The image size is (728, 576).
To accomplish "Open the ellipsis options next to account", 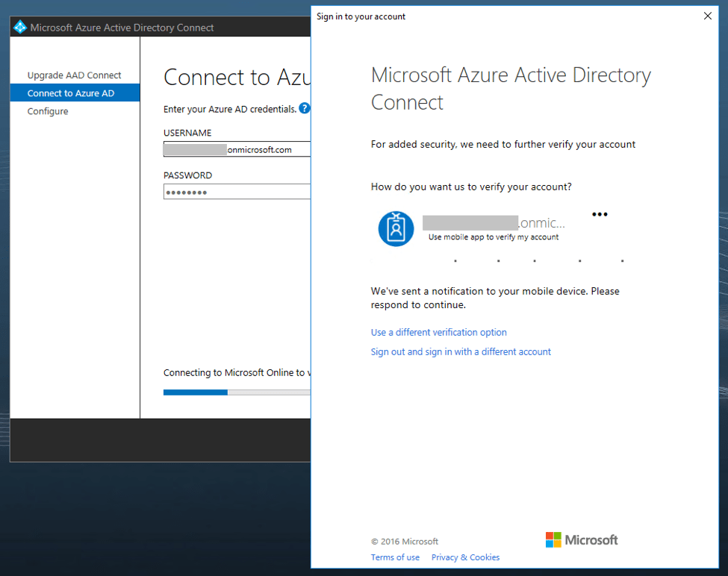I will [x=600, y=214].
